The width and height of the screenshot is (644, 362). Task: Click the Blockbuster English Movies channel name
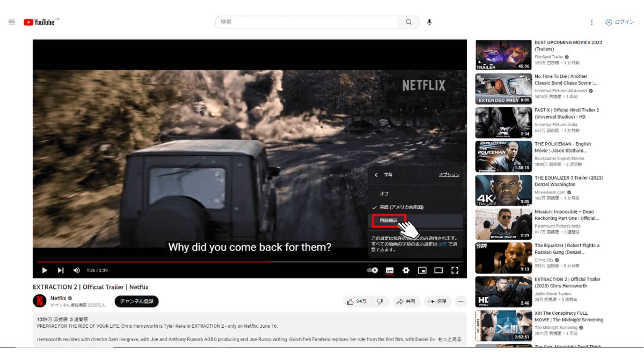[559, 158]
